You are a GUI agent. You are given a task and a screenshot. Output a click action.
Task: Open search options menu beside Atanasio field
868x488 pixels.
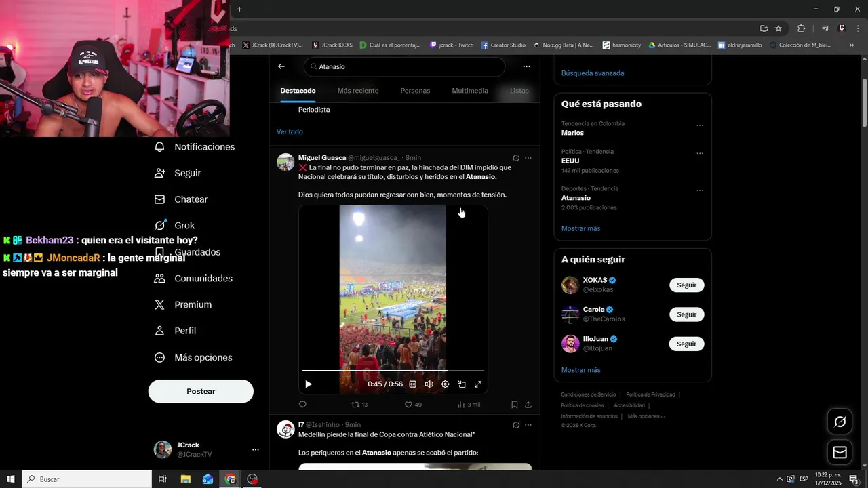point(526,66)
